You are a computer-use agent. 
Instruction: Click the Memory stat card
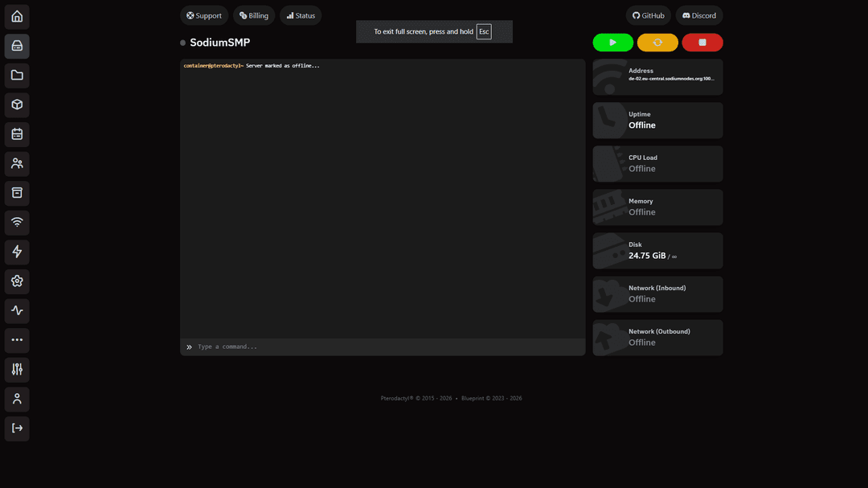[657, 207]
